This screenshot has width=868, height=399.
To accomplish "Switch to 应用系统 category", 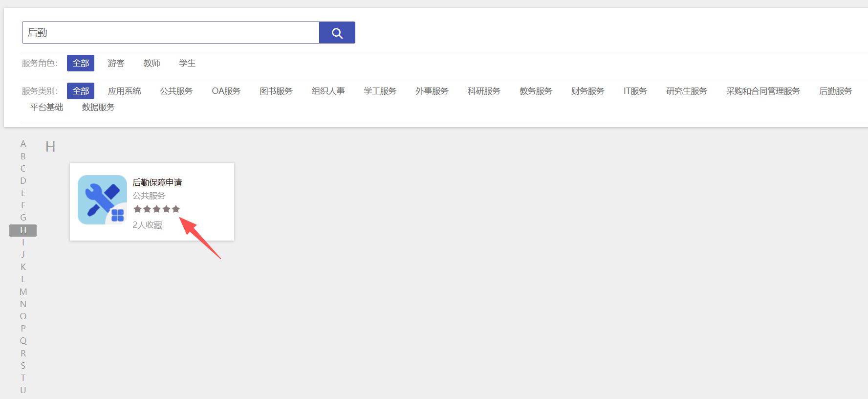I will (x=125, y=91).
